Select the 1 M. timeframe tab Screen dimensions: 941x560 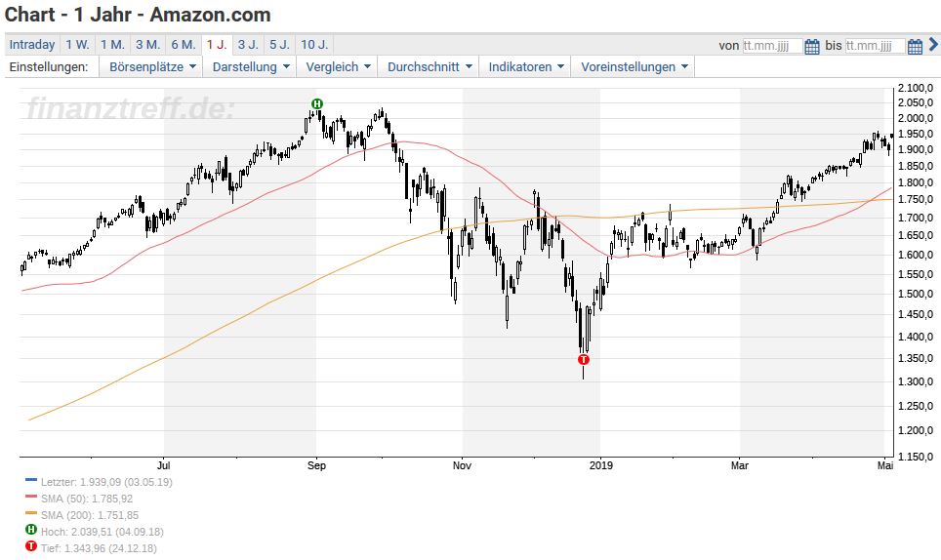(x=113, y=44)
